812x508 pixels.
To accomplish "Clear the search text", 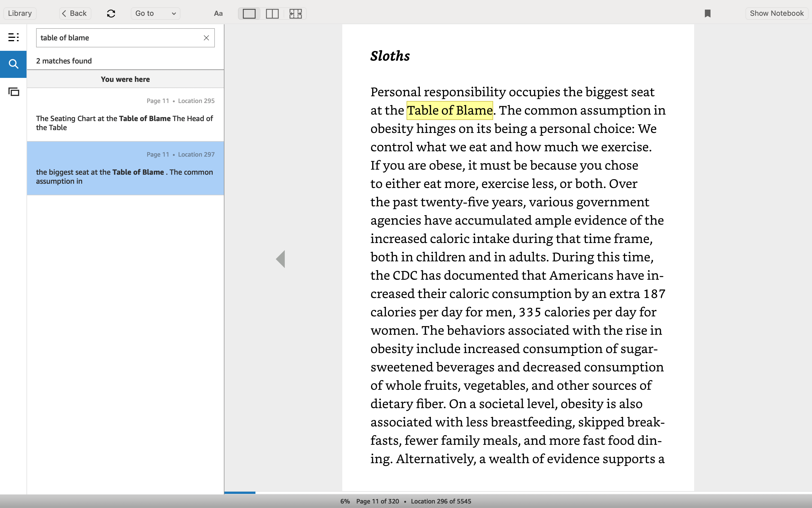I will click(x=206, y=38).
